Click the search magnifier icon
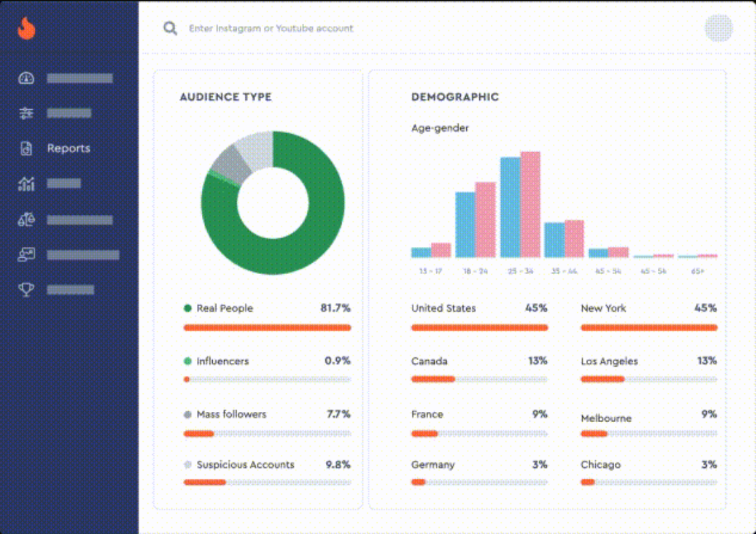The image size is (756, 534). (x=169, y=28)
